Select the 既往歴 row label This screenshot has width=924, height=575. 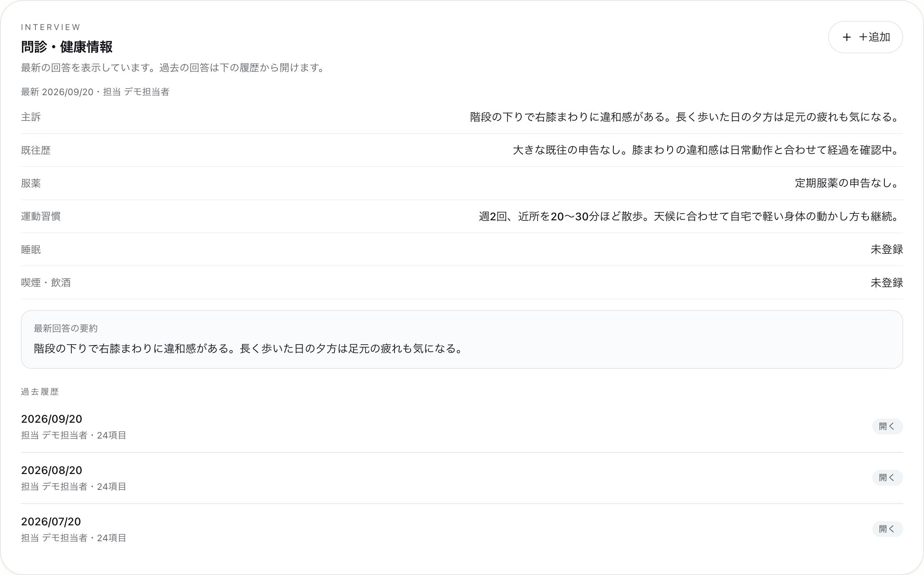(36, 150)
